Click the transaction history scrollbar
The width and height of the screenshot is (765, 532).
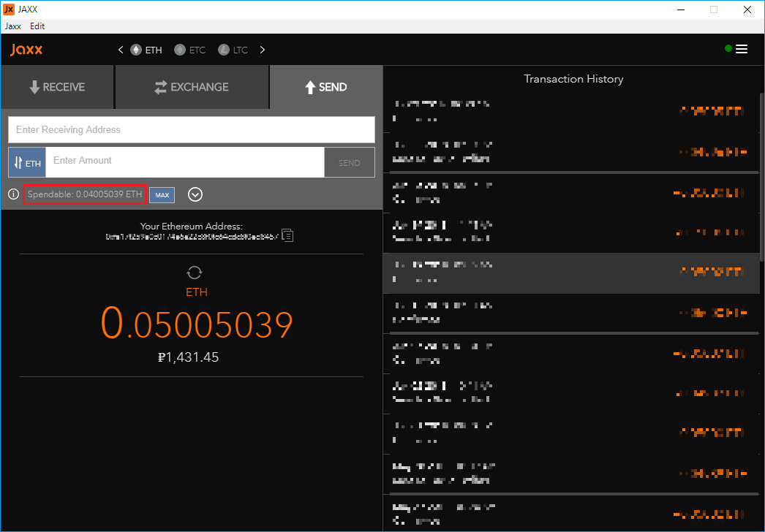762,178
